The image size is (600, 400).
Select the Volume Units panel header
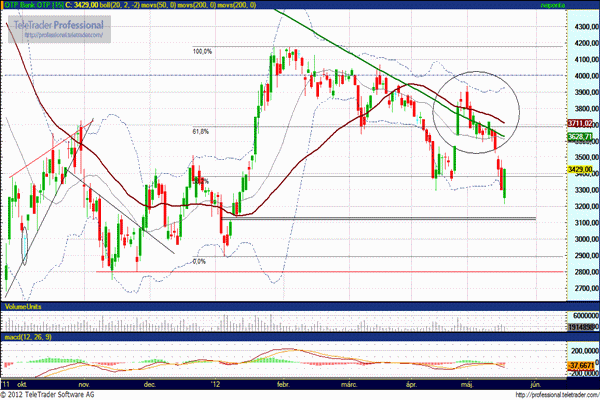click(23, 307)
